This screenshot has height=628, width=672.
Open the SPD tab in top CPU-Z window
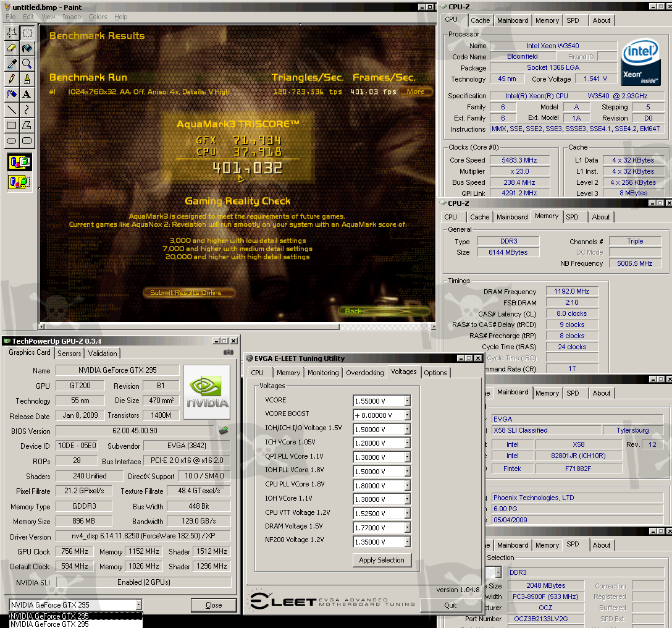click(x=573, y=20)
